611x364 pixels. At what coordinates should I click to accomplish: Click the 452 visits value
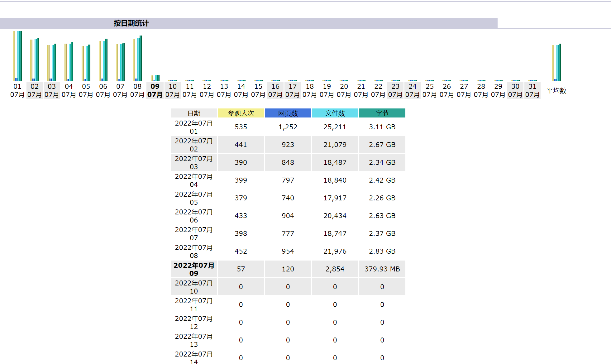tap(241, 251)
